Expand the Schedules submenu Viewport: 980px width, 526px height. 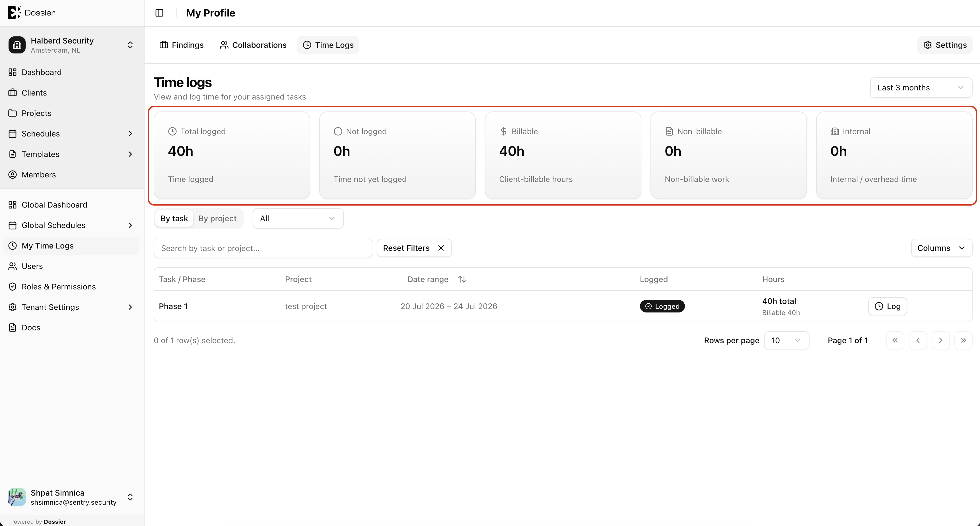[130, 134]
